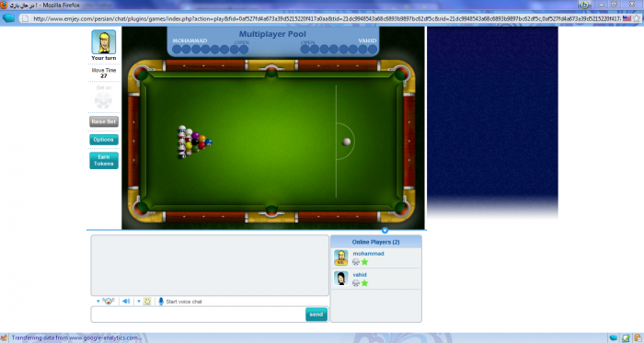Viewport: 644px width, 343px height.
Task: Click the bet chip icon under Bet on
Action: [103, 100]
